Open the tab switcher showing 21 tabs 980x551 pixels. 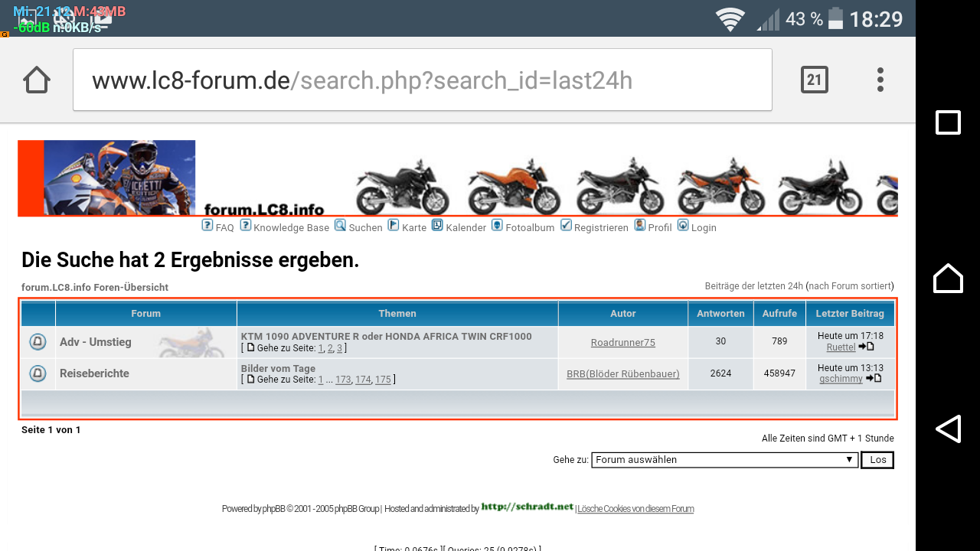point(814,80)
